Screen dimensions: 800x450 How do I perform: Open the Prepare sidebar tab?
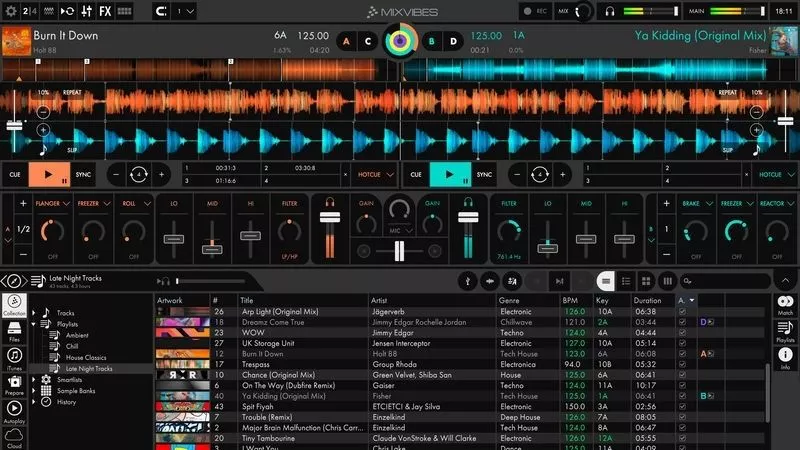(x=14, y=385)
